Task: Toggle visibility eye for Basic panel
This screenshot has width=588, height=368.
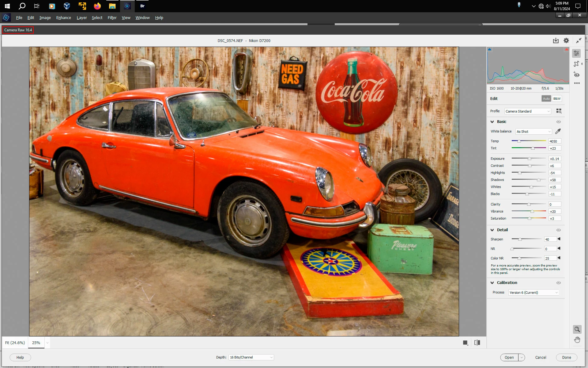Action: click(x=558, y=122)
